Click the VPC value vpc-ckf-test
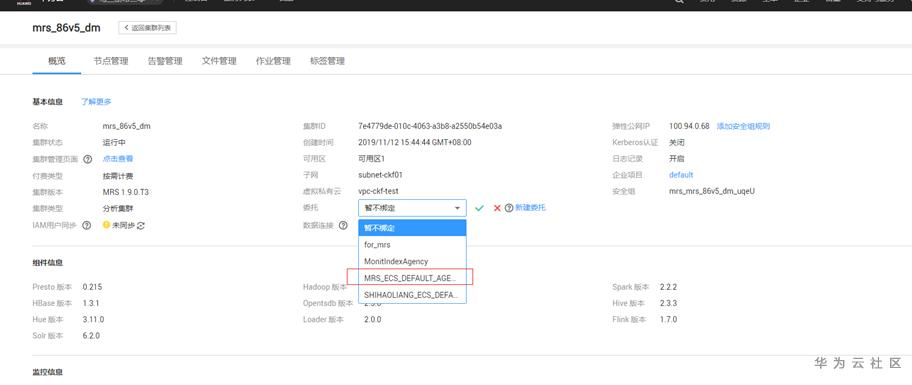Image resolution: width=912 pixels, height=385 pixels. tap(379, 191)
